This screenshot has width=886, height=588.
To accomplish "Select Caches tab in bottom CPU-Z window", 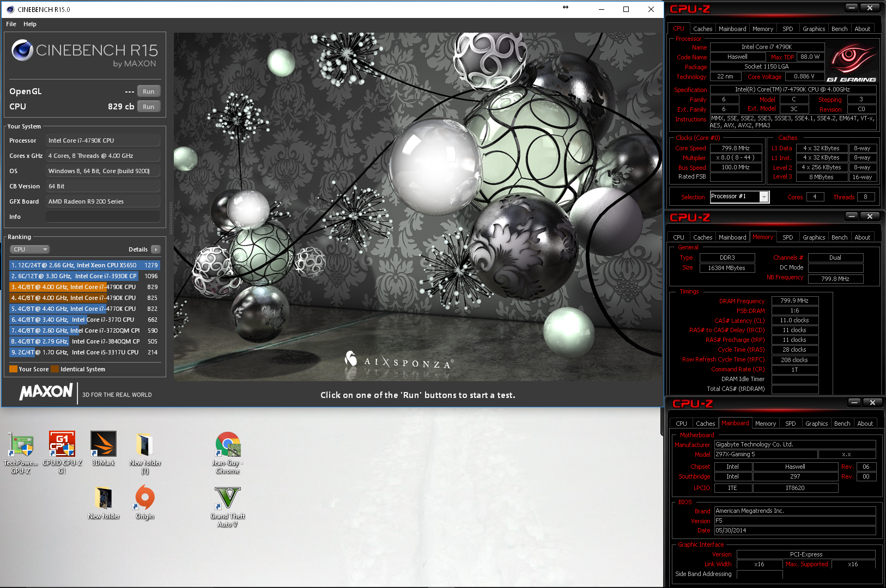I will click(706, 424).
